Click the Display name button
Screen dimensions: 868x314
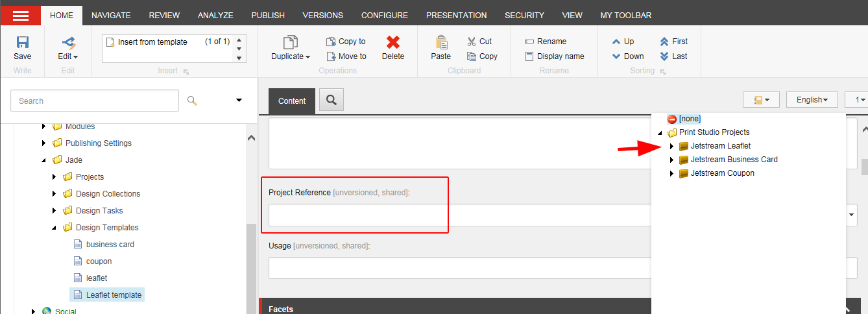pos(554,56)
